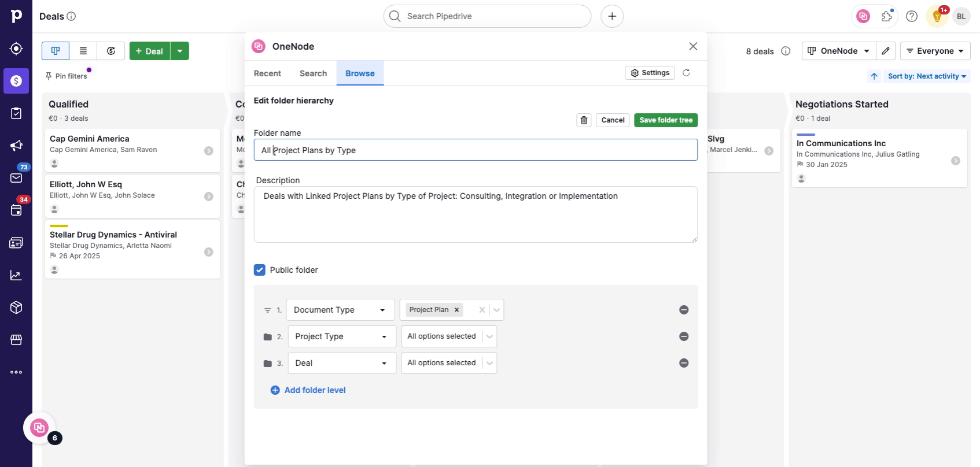Open the extensions puzzle icon
The image size is (980, 467).
[x=887, y=16]
